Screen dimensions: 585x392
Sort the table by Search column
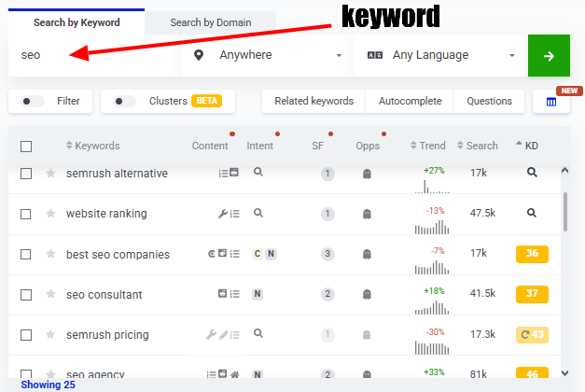point(478,146)
